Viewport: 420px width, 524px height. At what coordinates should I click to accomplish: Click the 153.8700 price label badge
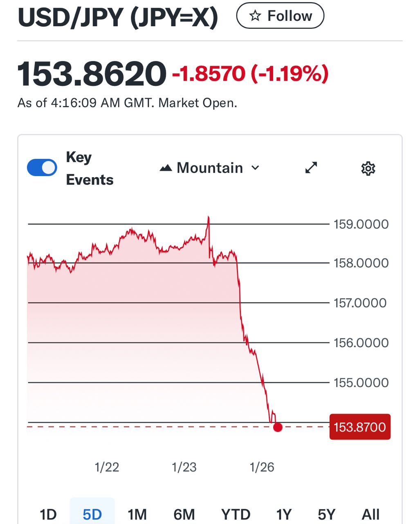(359, 427)
